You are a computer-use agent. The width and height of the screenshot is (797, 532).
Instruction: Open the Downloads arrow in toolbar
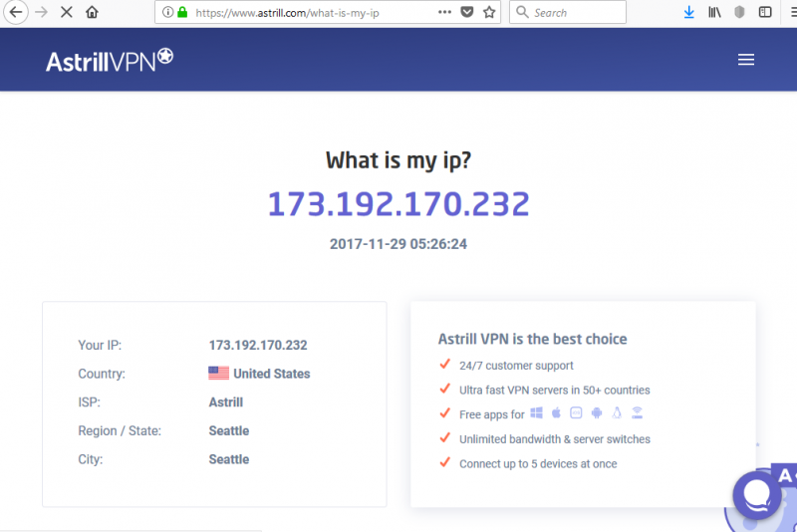[688, 13]
